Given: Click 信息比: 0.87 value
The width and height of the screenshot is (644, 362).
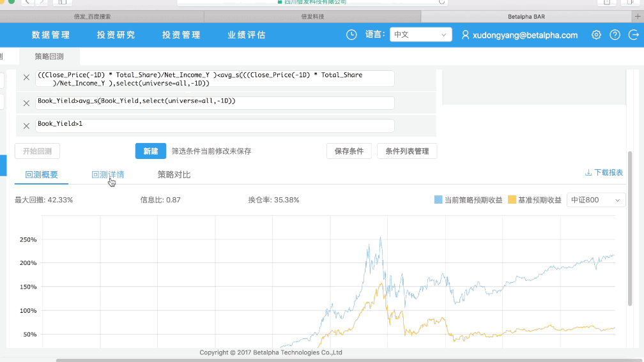Looking at the screenshot, I should pos(160,200).
